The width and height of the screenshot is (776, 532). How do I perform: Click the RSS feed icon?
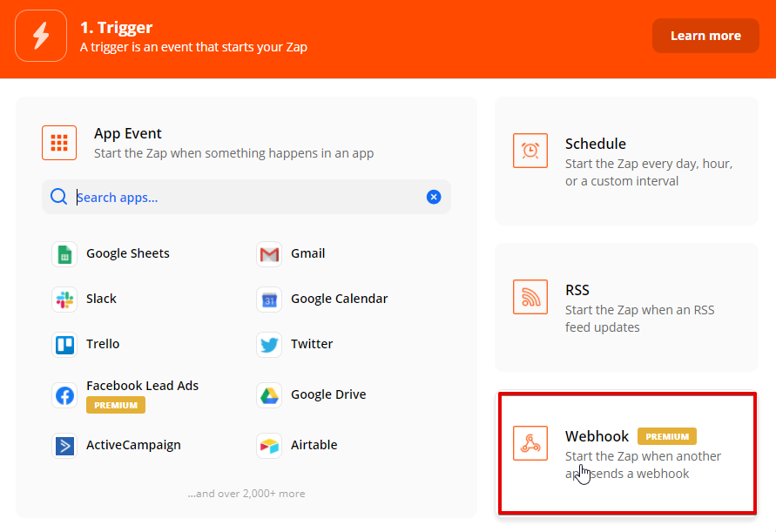(530, 297)
